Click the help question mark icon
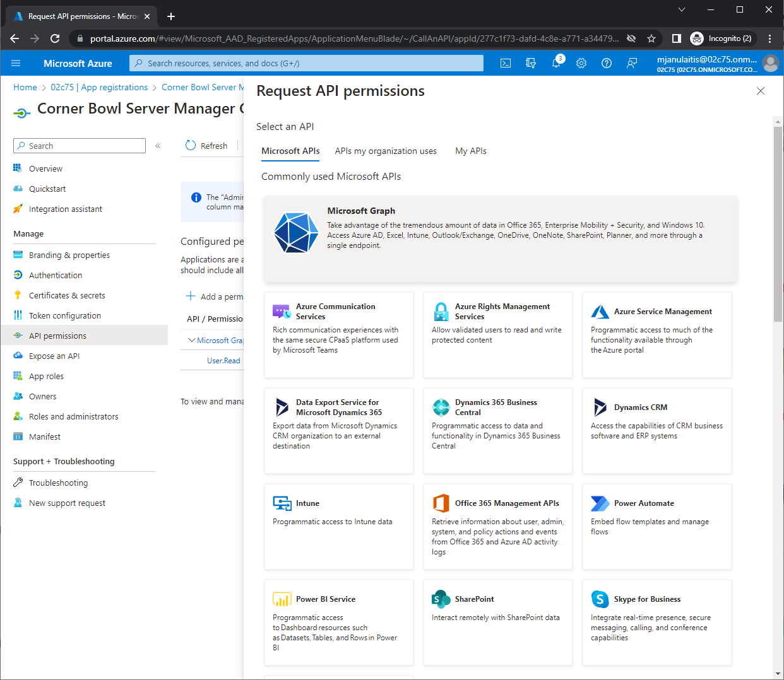784x680 pixels. point(607,63)
